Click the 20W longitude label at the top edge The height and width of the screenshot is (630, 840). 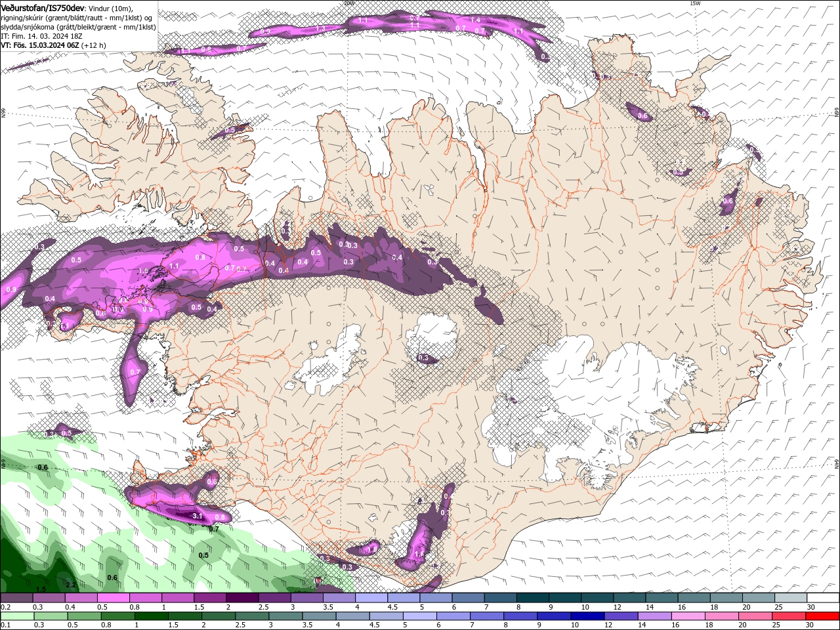[x=348, y=3]
